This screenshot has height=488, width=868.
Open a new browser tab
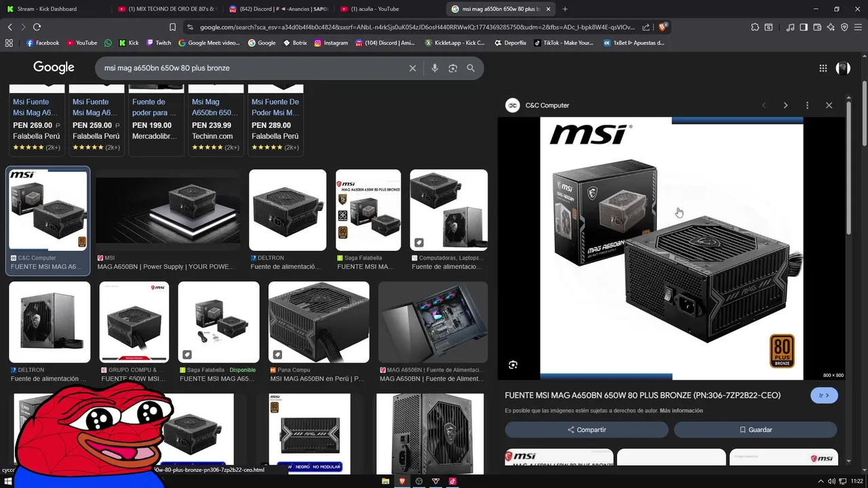pyautogui.click(x=565, y=9)
